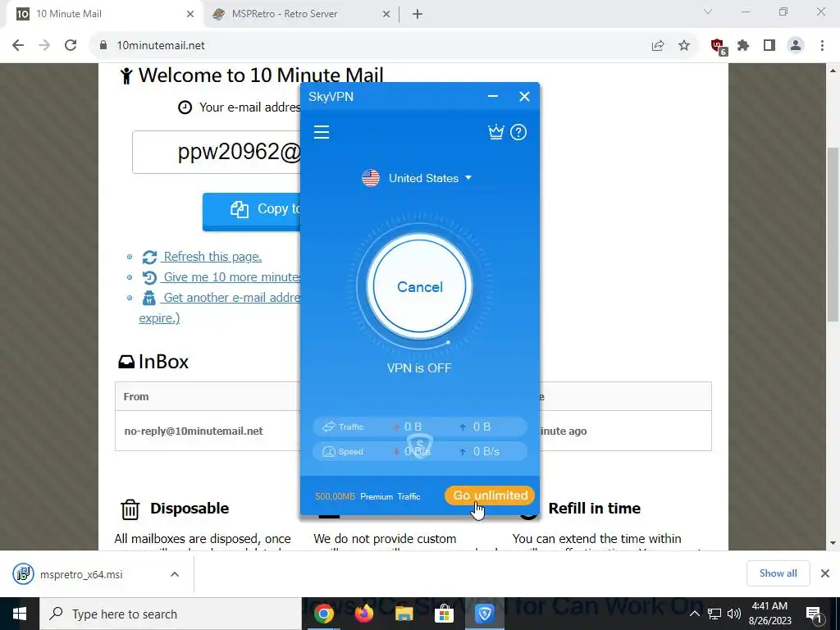This screenshot has height=630, width=840.
Task: Open the taskbar clock and date
Action: (769, 614)
